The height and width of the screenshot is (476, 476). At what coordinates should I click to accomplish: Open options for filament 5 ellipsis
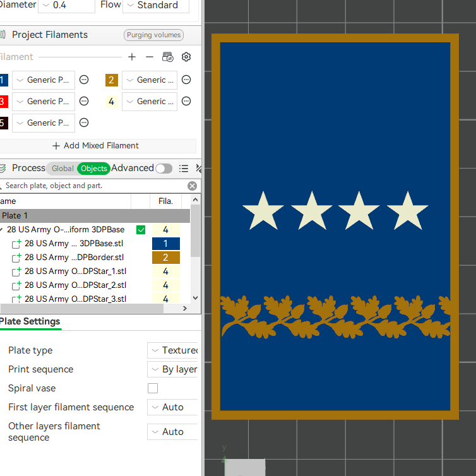tap(84, 122)
